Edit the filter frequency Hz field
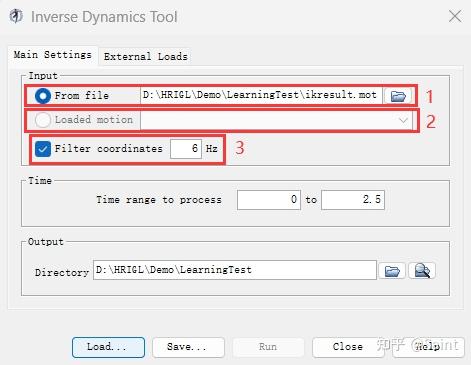The width and height of the screenshot is (471, 365). (186, 149)
